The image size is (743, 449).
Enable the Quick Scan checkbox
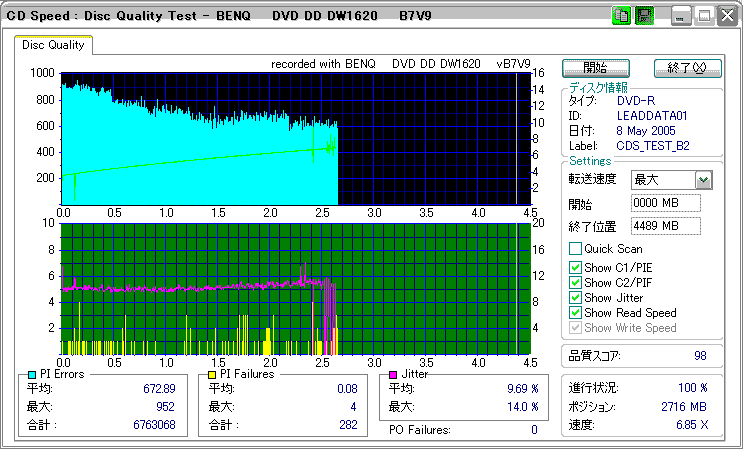click(575, 249)
